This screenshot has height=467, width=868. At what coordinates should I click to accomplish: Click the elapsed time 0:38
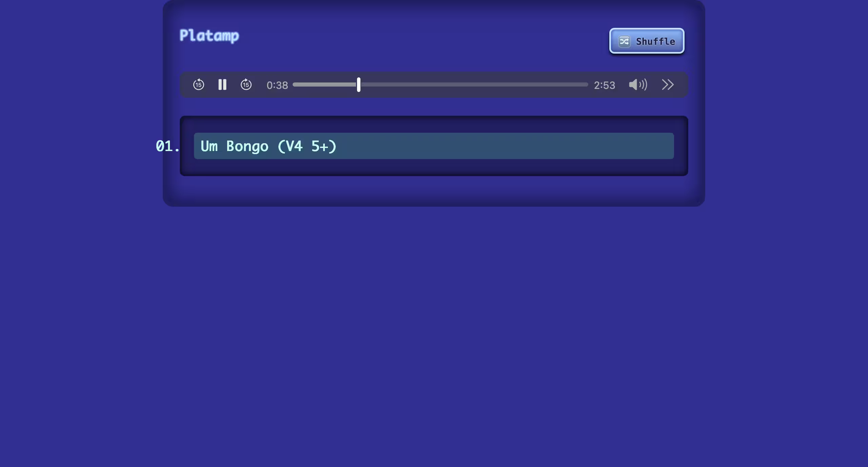(x=277, y=85)
